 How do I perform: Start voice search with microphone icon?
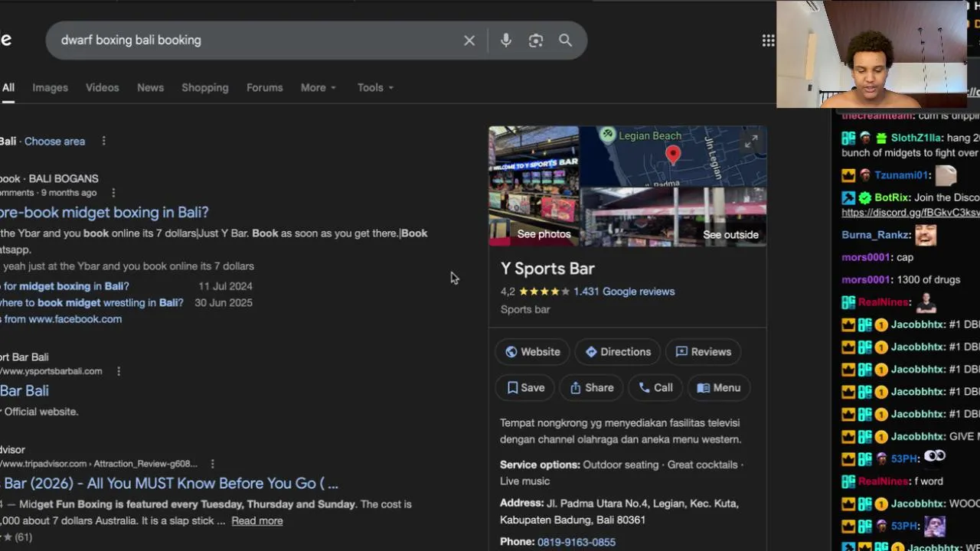(506, 41)
